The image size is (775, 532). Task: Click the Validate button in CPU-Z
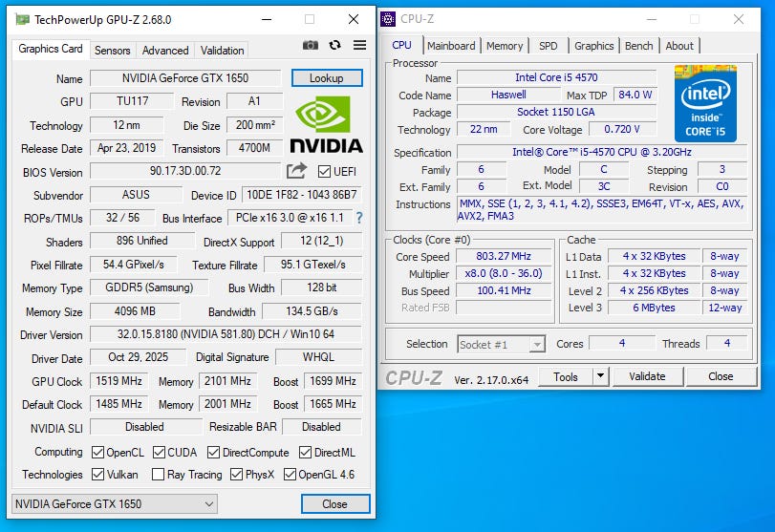648,376
